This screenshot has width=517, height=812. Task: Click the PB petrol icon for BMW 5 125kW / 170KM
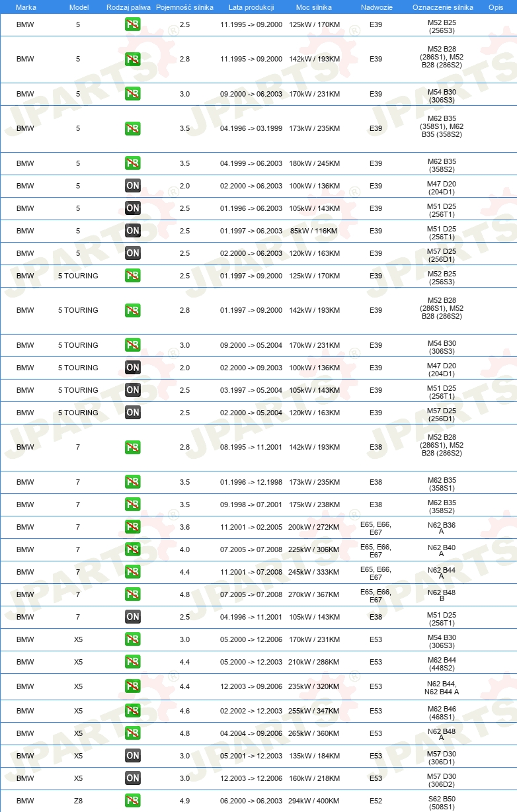point(133,24)
